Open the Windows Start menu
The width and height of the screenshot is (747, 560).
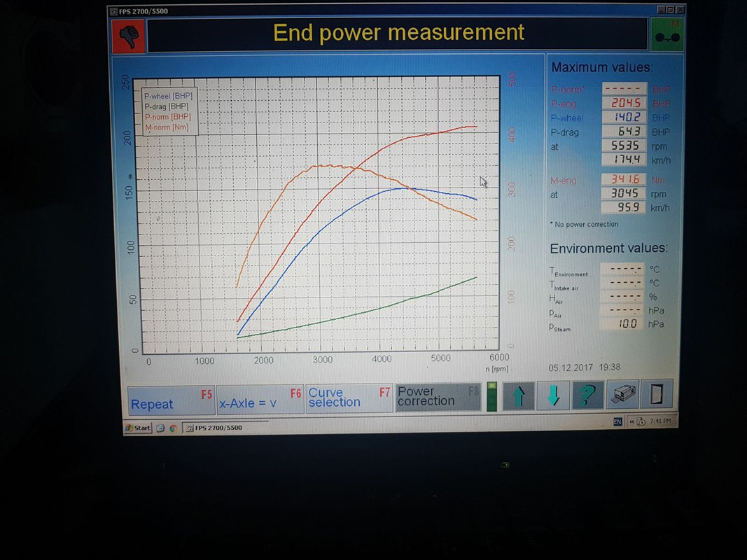138,428
